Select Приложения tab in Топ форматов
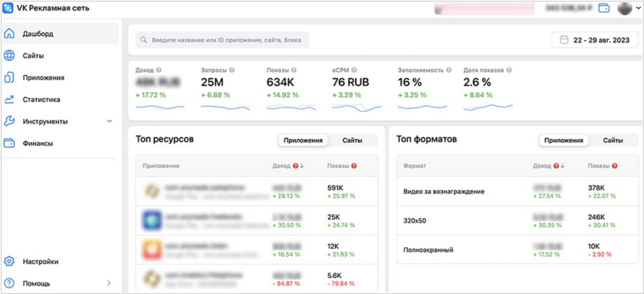 click(x=563, y=140)
